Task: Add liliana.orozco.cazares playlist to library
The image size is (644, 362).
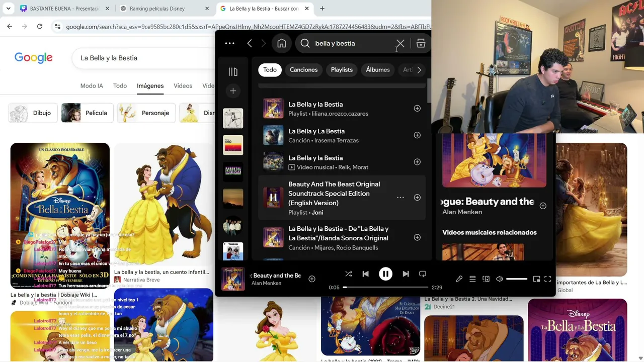Action: point(417,108)
